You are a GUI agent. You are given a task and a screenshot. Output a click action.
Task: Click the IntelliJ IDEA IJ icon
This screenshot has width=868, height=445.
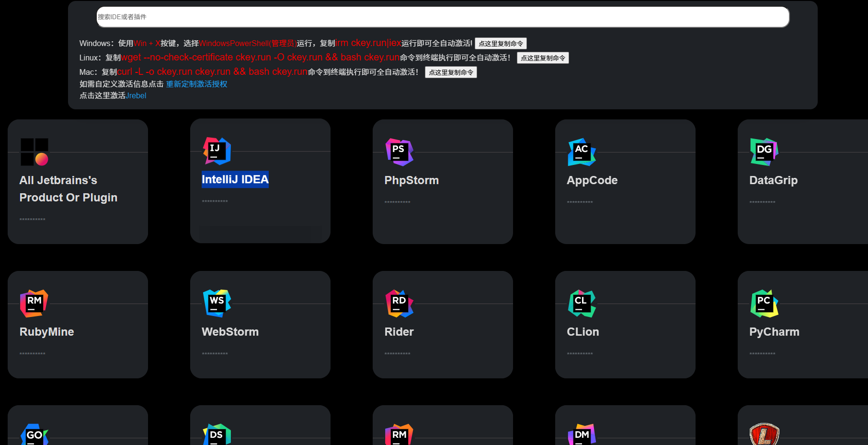(217, 151)
